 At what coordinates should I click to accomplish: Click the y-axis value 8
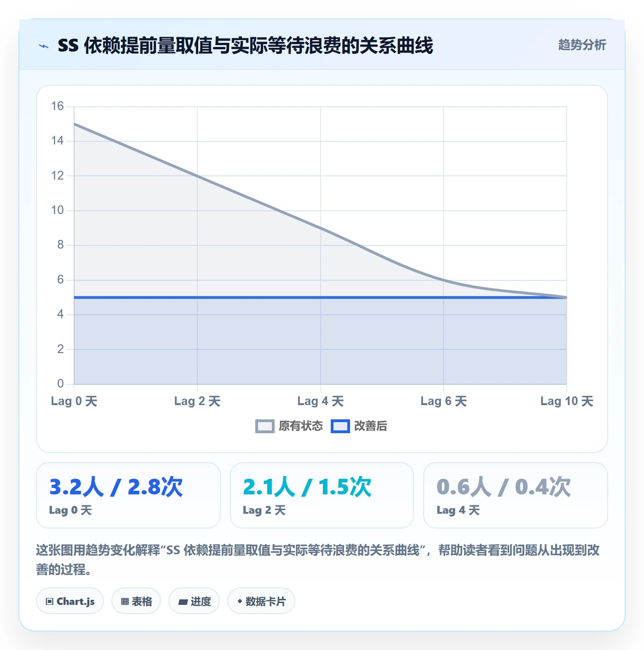click(60, 245)
